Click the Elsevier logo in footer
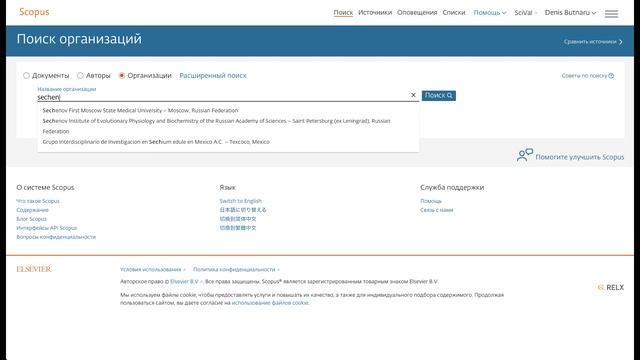This screenshot has width=640, height=360. (33, 269)
